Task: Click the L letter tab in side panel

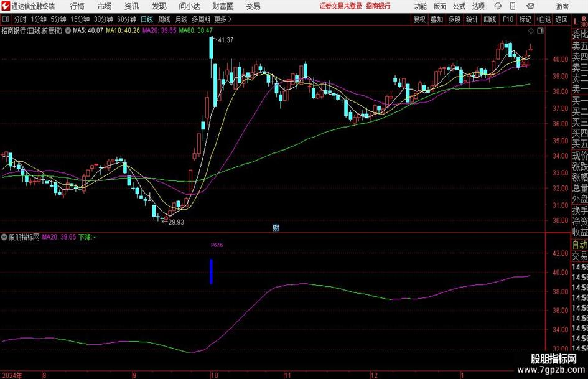Action: pyautogui.click(x=576, y=22)
